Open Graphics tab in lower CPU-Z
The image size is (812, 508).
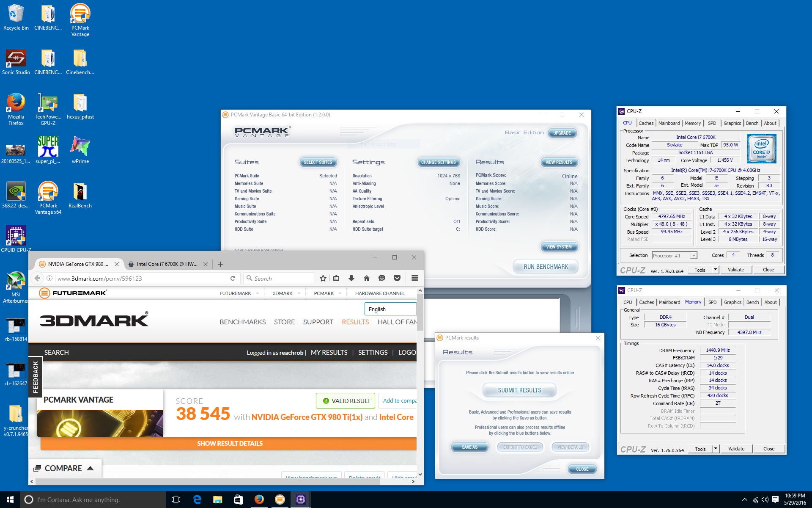[x=732, y=302]
